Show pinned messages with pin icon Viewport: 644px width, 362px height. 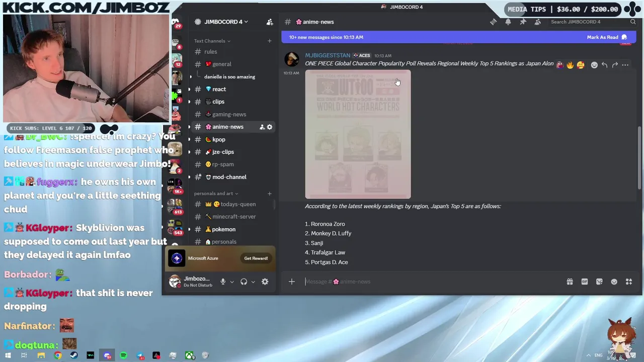click(523, 22)
